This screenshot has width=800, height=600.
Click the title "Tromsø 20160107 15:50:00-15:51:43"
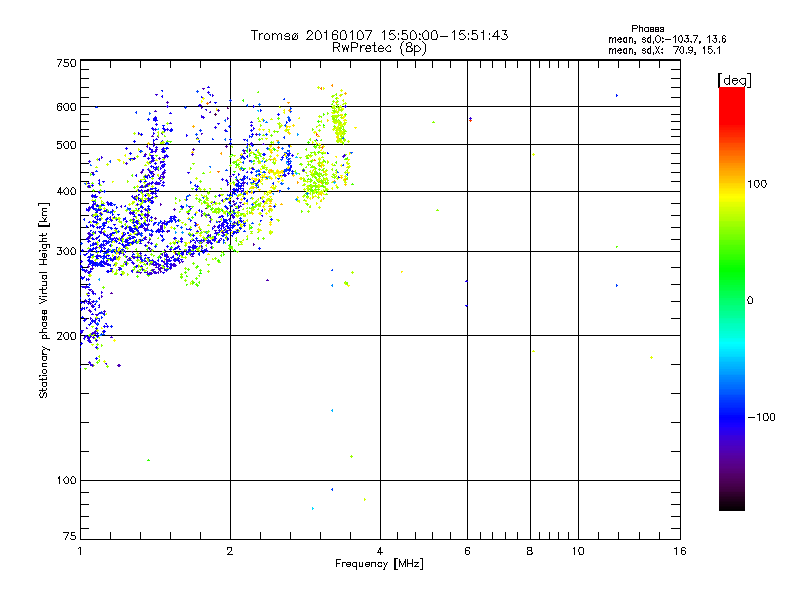379,35
